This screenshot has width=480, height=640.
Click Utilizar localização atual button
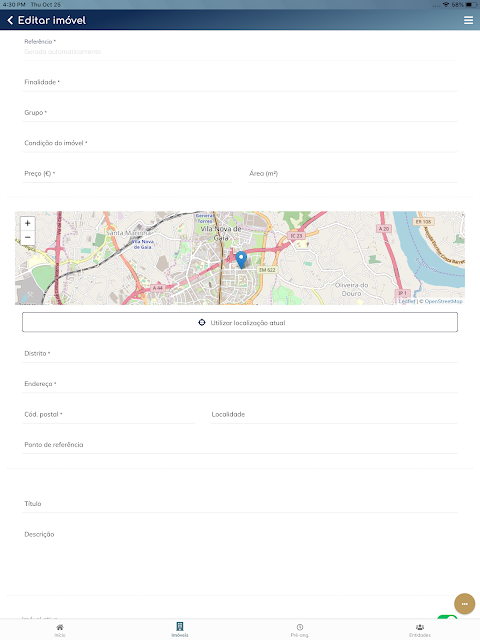pos(240,322)
